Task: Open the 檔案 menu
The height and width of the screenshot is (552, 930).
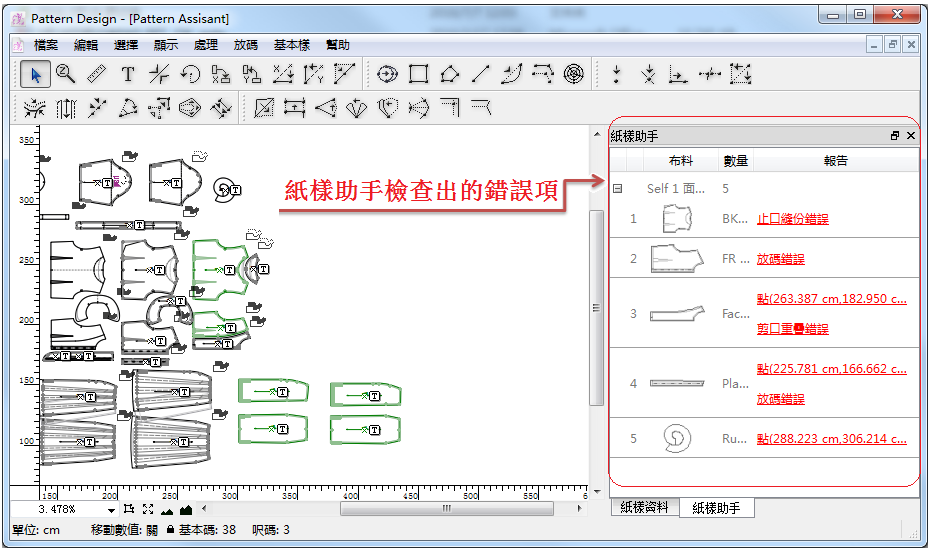Action: pyautogui.click(x=46, y=45)
